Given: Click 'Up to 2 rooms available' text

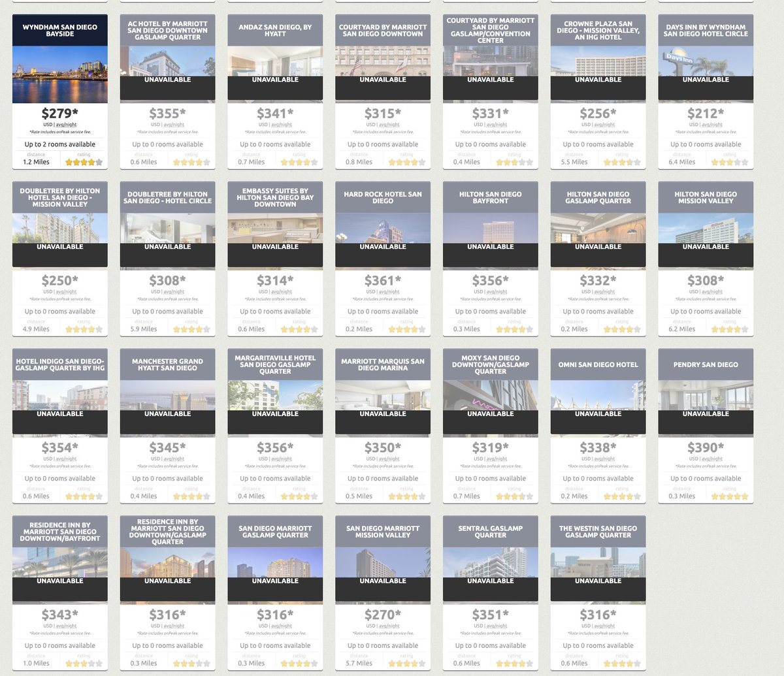Looking at the screenshot, I should point(60,144).
